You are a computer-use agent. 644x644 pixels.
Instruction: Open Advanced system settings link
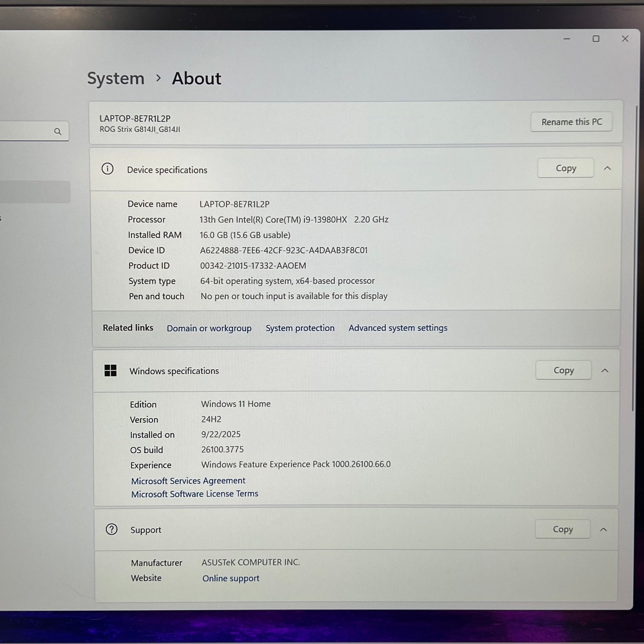(398, 328)
